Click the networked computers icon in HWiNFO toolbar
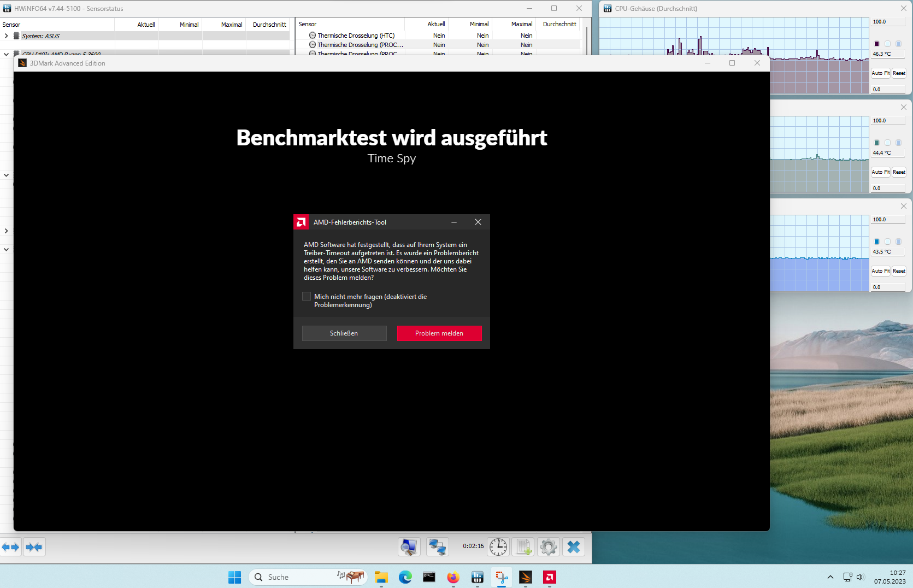The image size is (913, 588). (438, 547)
